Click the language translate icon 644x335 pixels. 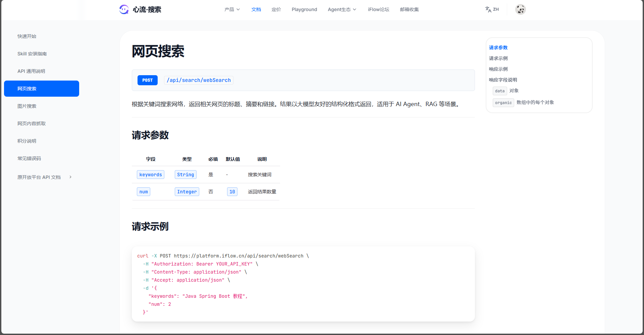(488, 9)
